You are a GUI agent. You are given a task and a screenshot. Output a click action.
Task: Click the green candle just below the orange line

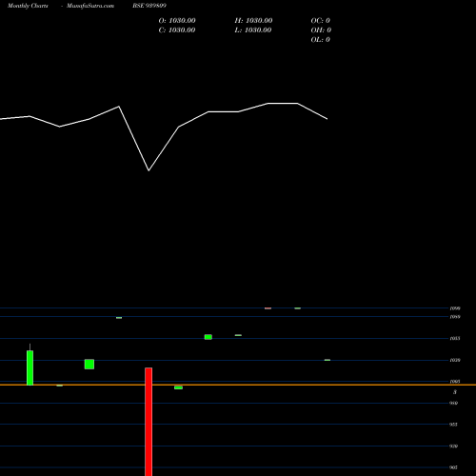178,387
